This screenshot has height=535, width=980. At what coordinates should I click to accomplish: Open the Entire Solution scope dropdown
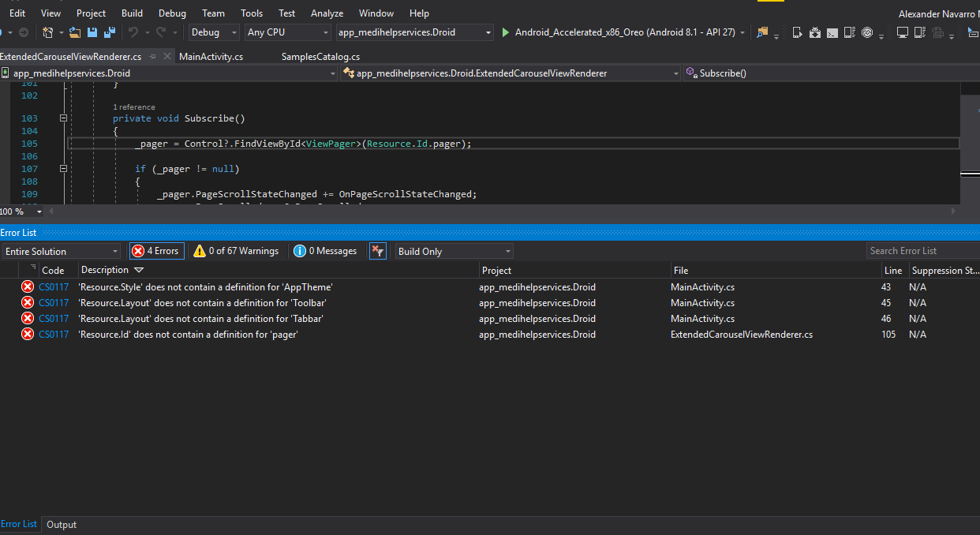tap(61, 250)
